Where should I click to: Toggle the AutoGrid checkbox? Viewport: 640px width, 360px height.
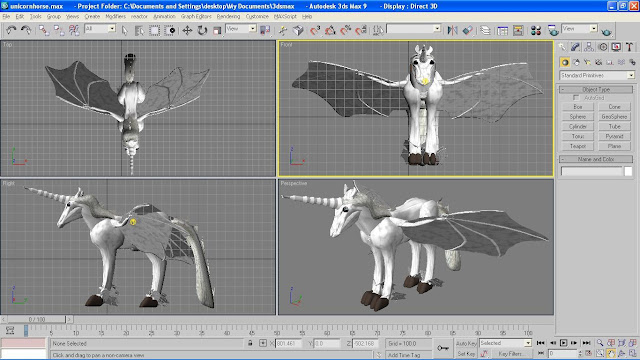(x=576, y=98)
